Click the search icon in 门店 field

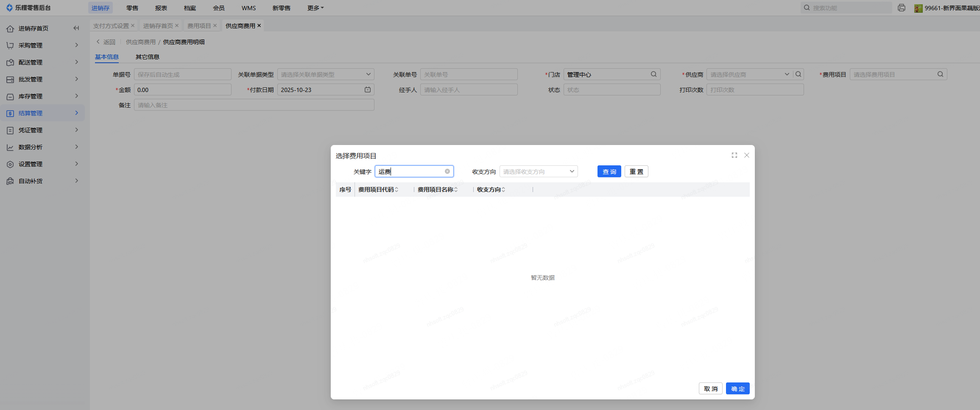tap(653, 74)
